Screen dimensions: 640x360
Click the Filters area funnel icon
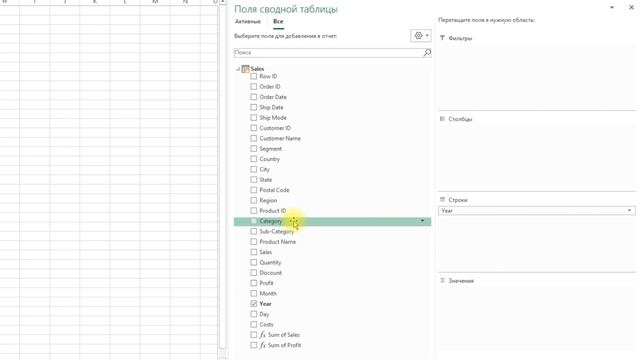point(442,38)
